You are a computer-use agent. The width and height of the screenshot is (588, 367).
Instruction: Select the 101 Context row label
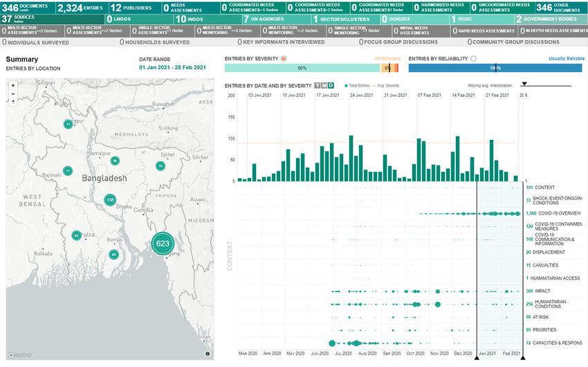(x=540, y=187)
